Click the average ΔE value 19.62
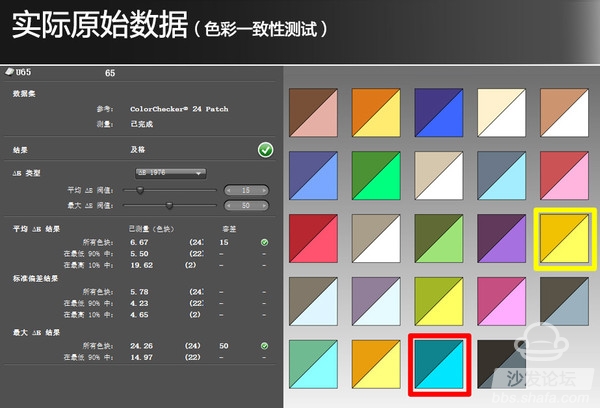Screen dimensions: 600x408 pyautogui.click(x=141, y=265)
